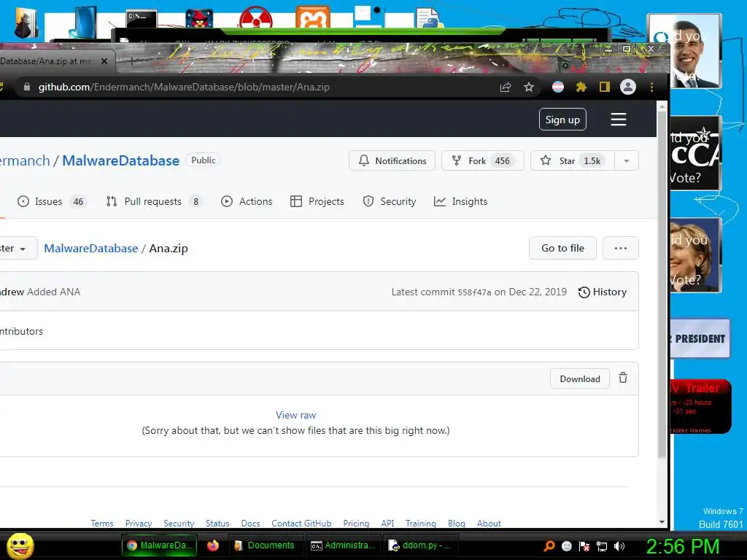Click the Action Center flag tray icon

[584, 546]
